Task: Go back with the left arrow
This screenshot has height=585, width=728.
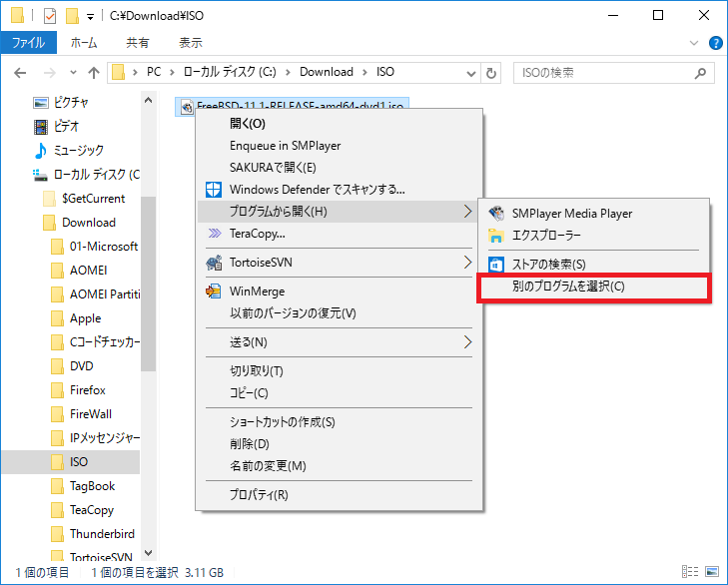Action: [20, 73]
